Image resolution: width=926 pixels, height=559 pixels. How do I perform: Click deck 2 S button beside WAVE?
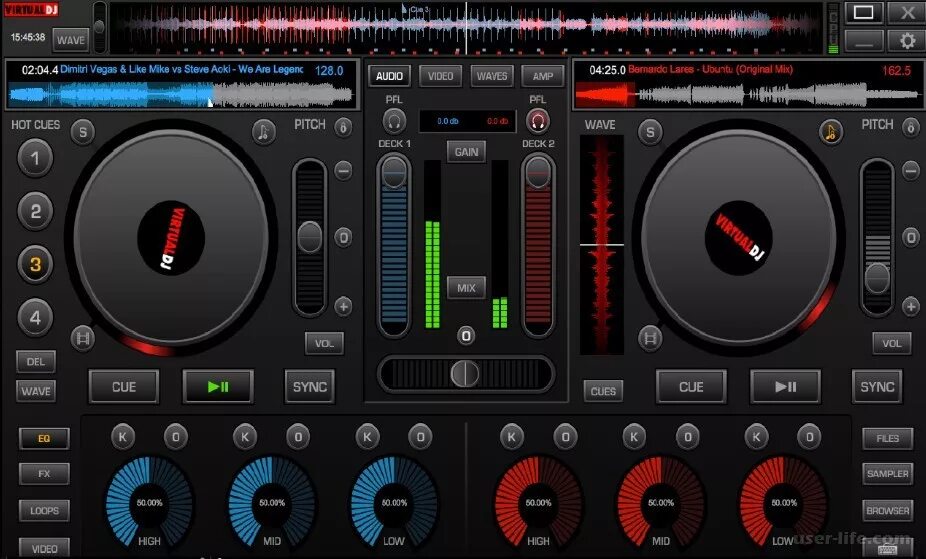pyautogui.click(x=650, y=132)
